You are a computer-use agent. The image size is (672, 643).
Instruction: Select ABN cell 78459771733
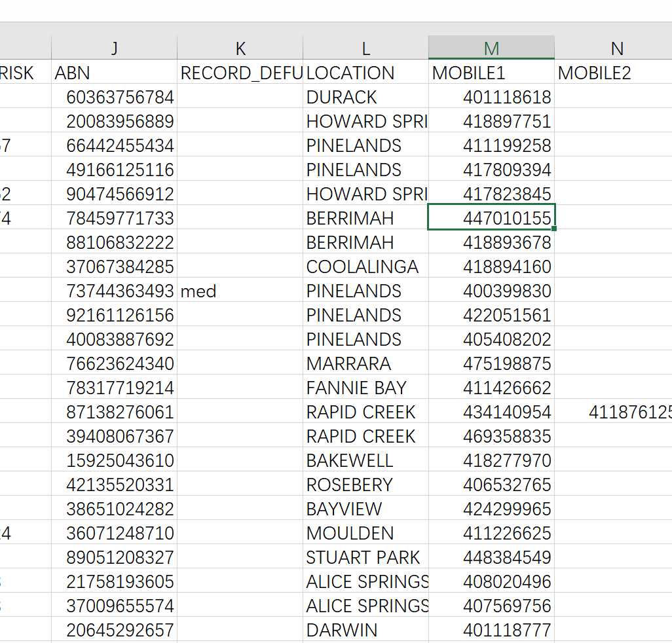pos(114,217)
